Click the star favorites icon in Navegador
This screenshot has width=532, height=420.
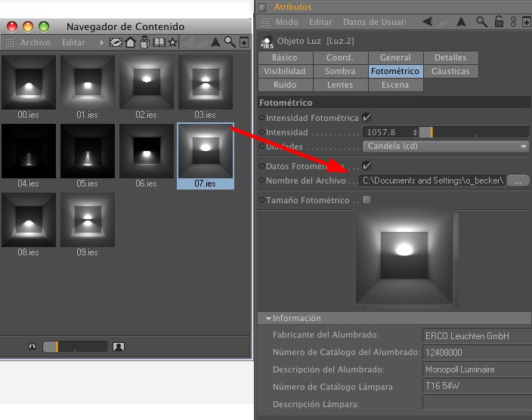173,42
